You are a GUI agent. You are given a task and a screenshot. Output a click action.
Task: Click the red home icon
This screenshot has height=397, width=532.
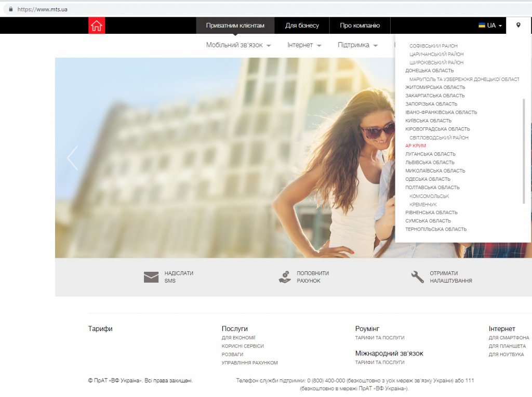click(97, 25)
